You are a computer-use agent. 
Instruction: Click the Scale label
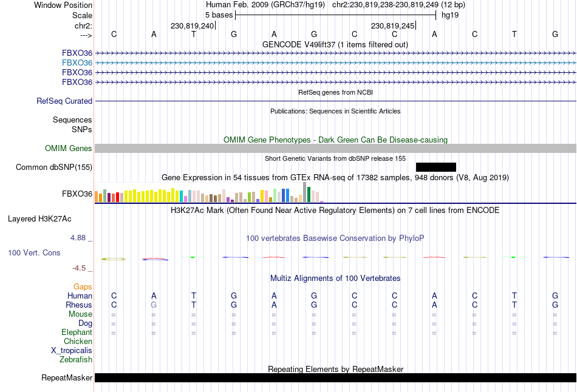(82, 16)
